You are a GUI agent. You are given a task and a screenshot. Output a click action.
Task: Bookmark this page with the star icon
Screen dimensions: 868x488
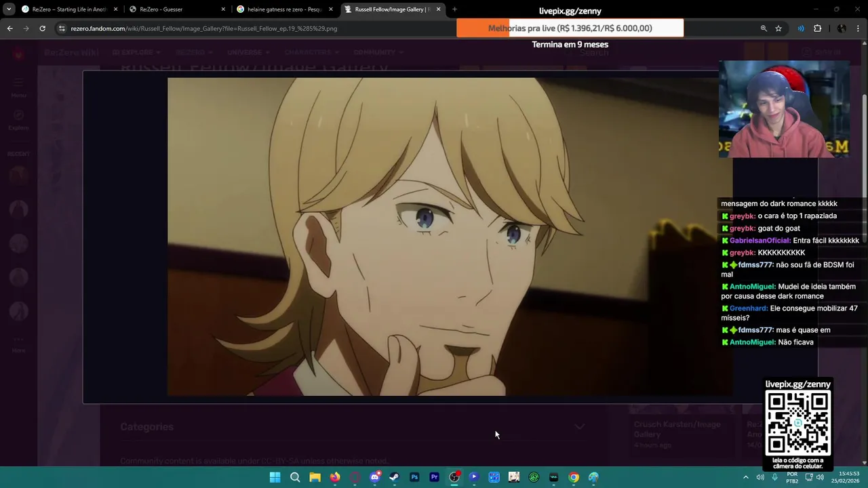click(778, 28)
